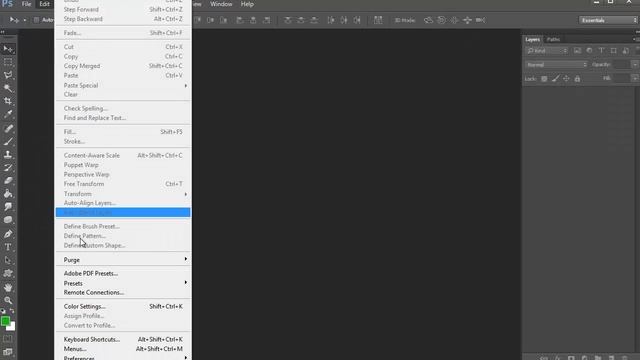Click the 3D zoom camera icon
Image resolution: width=640 pixels, height=360 pixels.
click(480, 20)
